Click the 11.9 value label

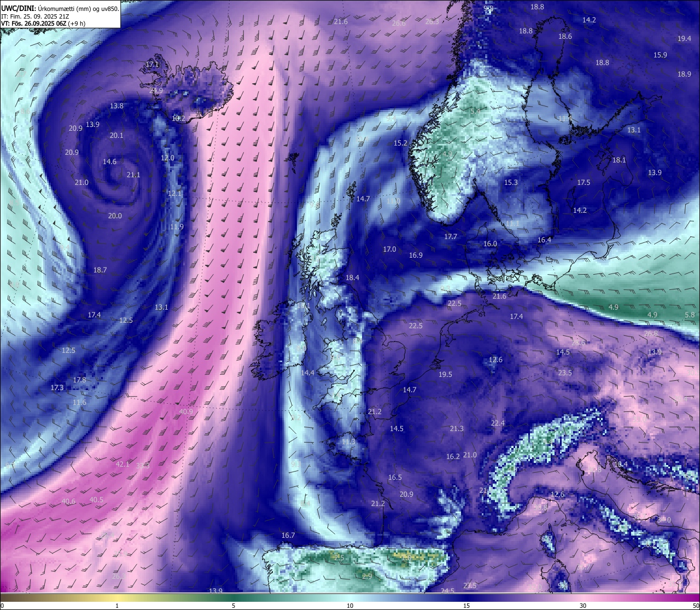tap(177, 226)
